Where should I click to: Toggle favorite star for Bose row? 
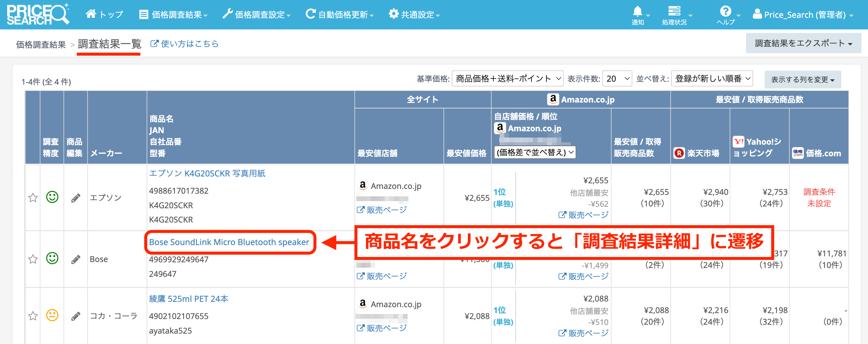click(x=33, y=259)
